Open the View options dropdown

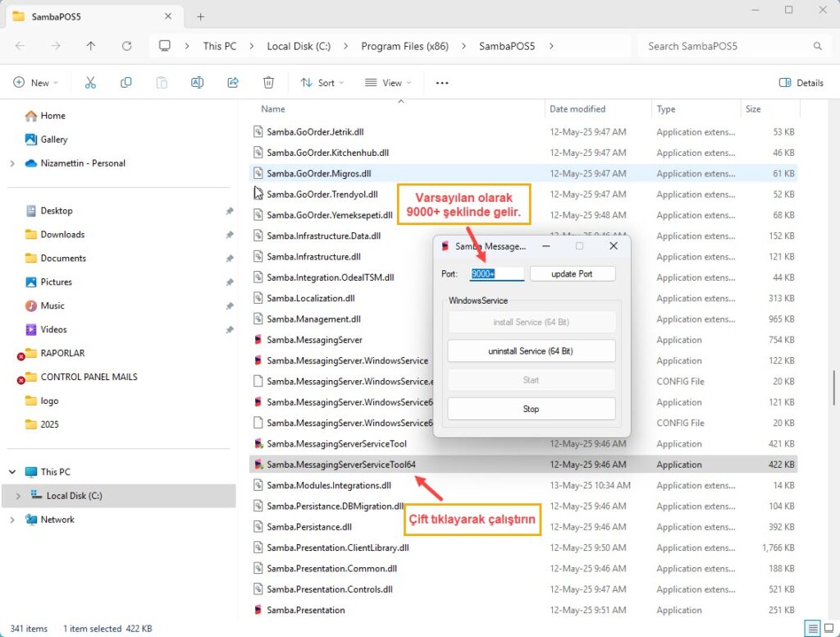pos(388,83)
